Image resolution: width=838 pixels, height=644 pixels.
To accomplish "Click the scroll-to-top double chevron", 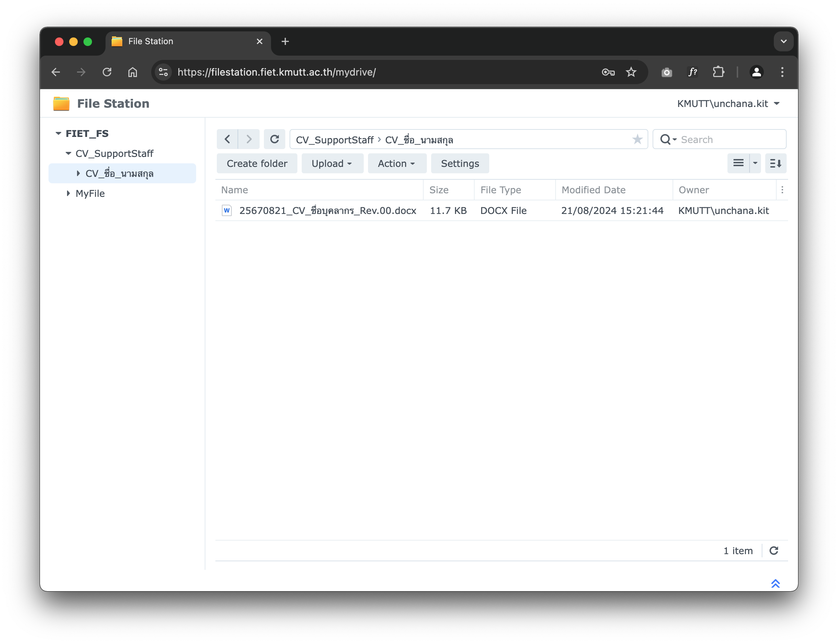I will coord(775,583).
